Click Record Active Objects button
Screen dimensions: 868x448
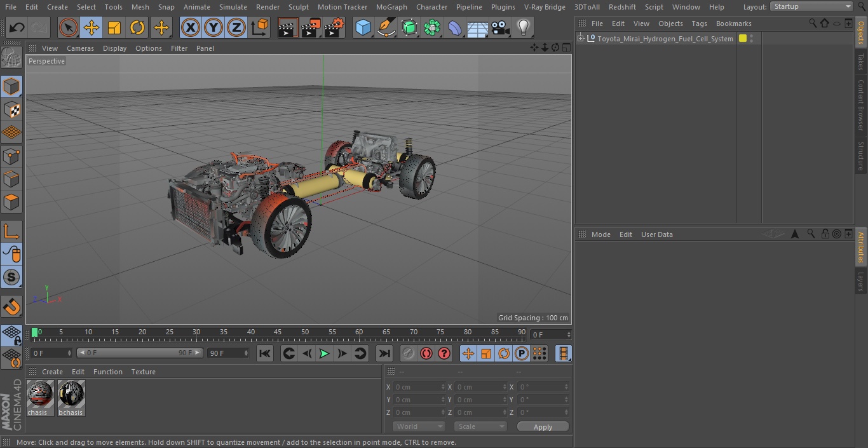pyautogui.click(x=409, y=353)
